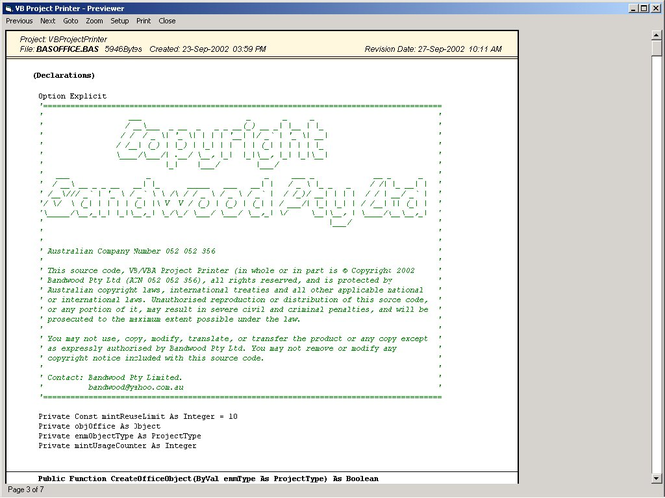
Task: Advance with the Next menu item
Action: (x=48, y=21)
